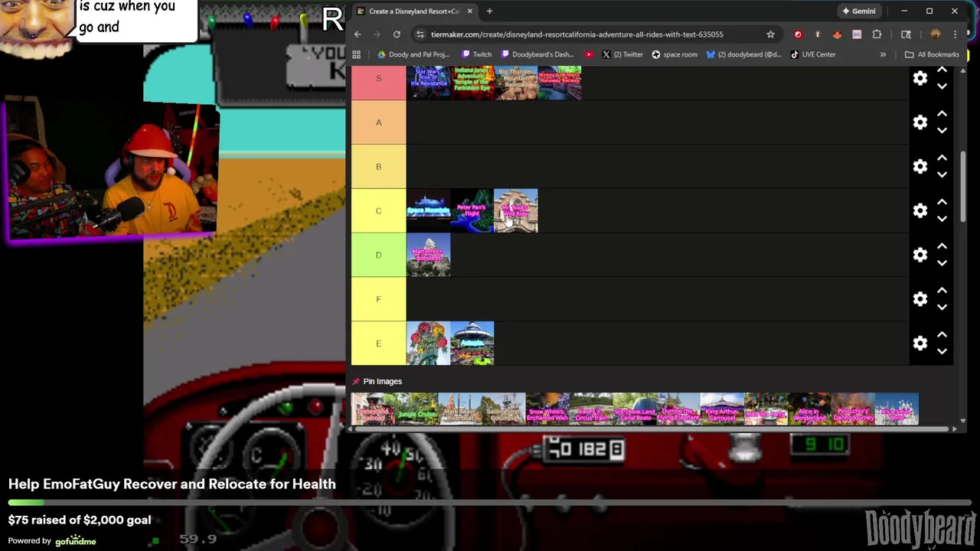Pick Pinocchio's Daring Journey image
Viewport: 980px width, 551px height.
click(x=853, y=409)
